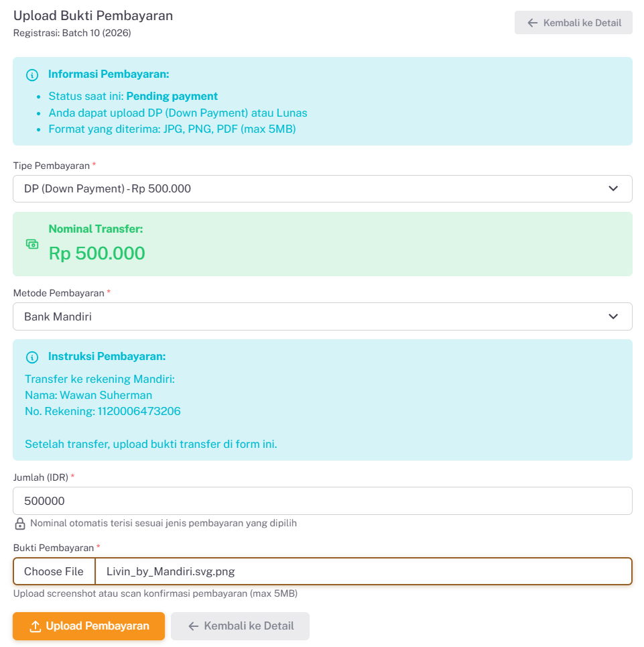
Task: Click the cash icon next to Nominal Transfer
Action: pos(31,244)
